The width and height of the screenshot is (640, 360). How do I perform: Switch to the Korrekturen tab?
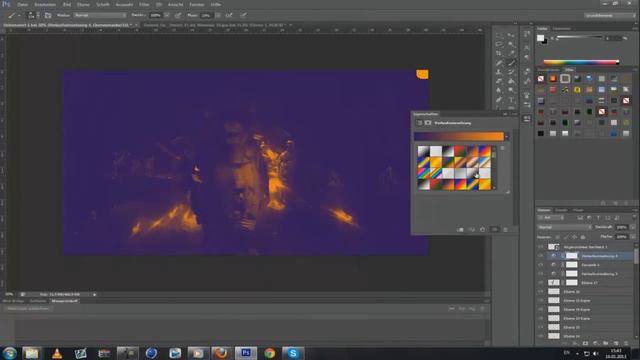click(548, 70)
